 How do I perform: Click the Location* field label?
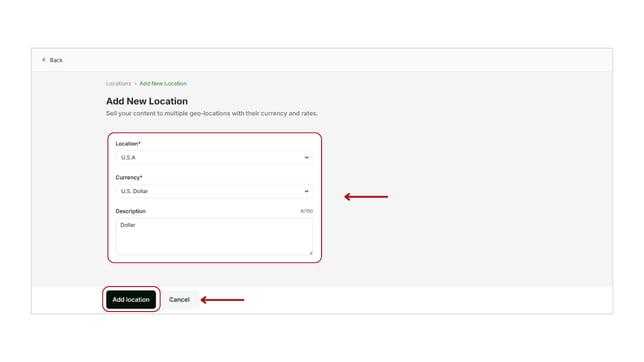pyautogui.click(x=128, y=144)
